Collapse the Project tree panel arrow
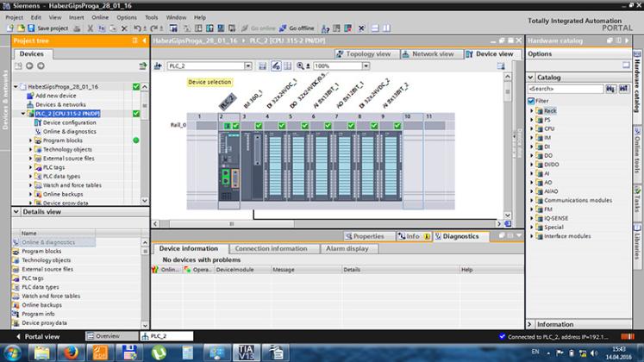 tap(144, 41)
